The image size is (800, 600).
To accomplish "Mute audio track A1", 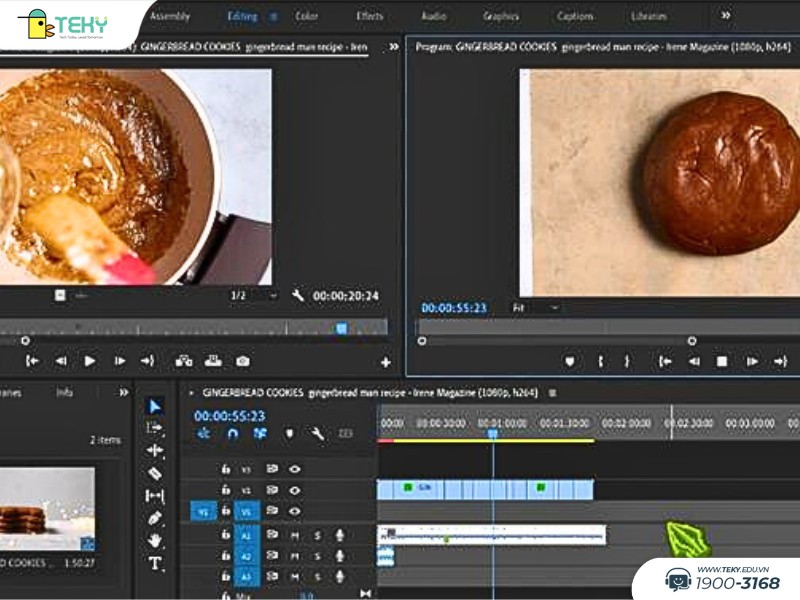I will click(x=295, y=536).
